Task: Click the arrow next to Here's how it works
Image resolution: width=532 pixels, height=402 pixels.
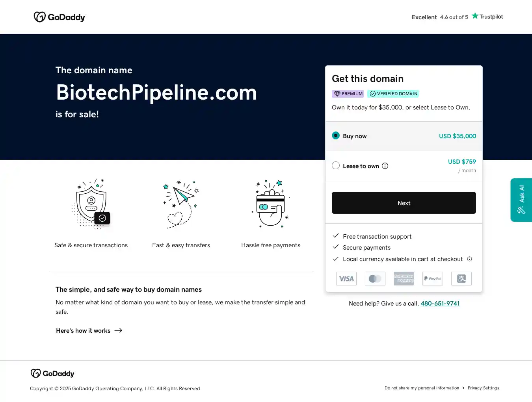Action: (118, 331)
